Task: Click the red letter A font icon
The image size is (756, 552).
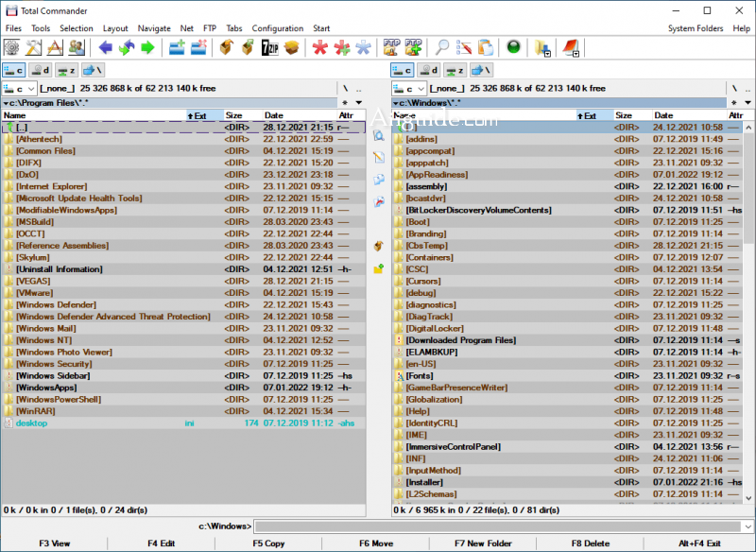Action: (x=55, y=47)
